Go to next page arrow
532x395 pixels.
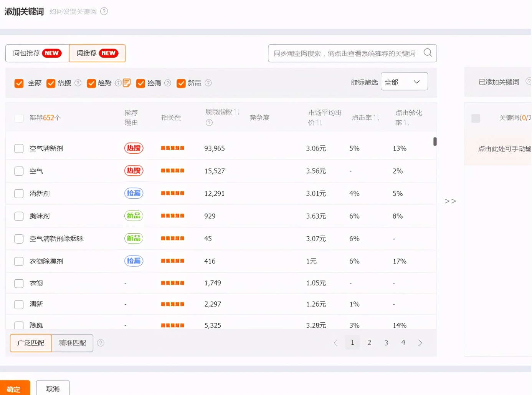pos(420,343)
